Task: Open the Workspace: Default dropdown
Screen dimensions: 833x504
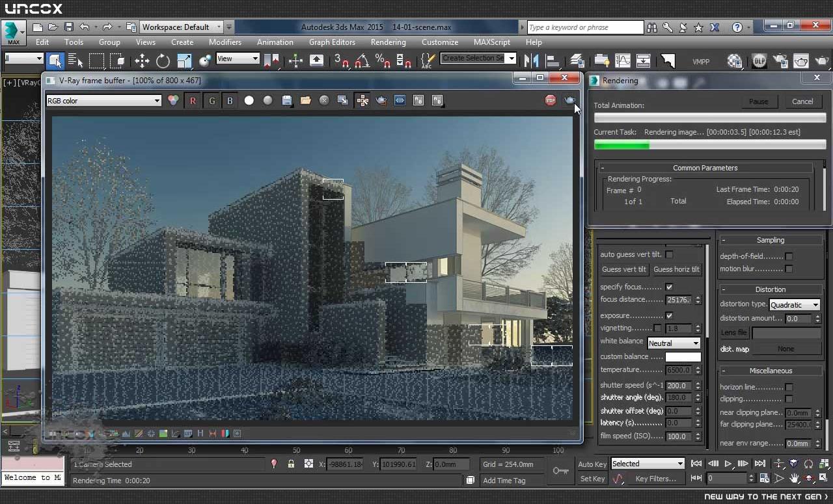Action: 182,27
